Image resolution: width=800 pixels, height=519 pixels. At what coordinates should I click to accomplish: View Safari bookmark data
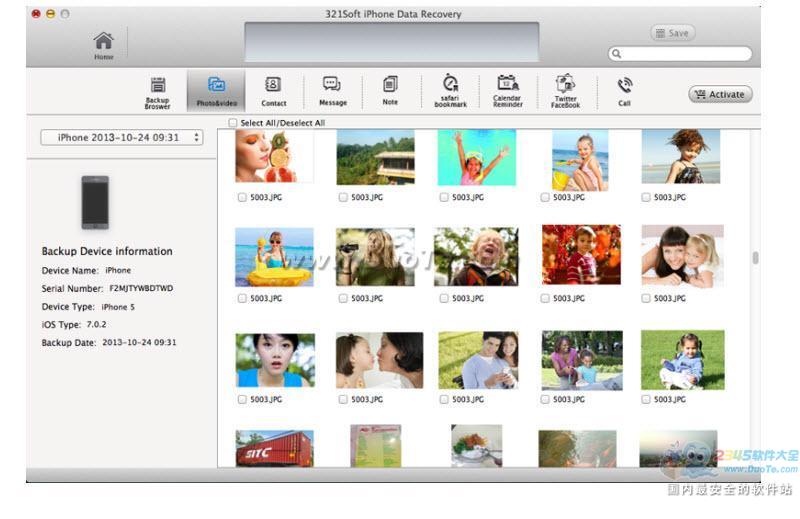451,91
